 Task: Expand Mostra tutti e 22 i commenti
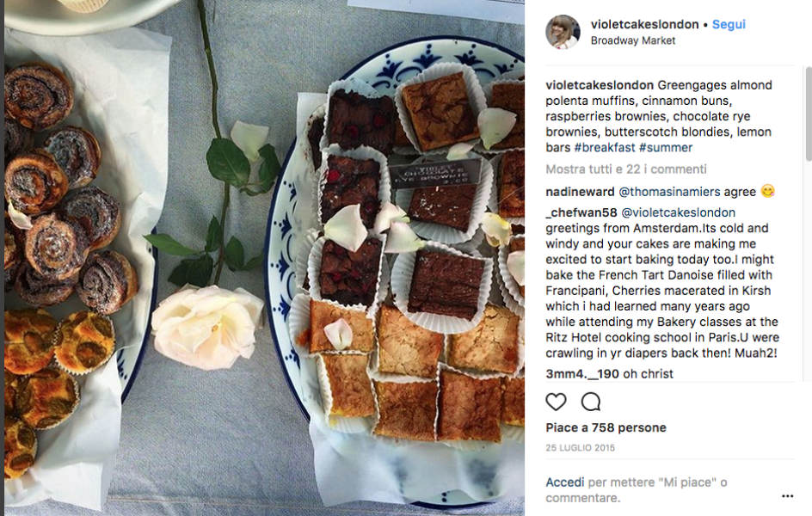(x=625, y=169)
